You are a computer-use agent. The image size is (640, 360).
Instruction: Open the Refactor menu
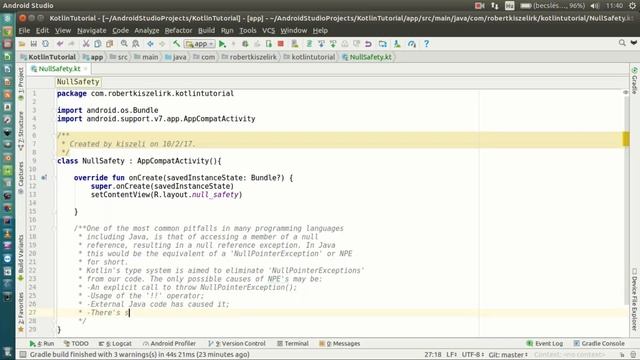coord(178,31)
